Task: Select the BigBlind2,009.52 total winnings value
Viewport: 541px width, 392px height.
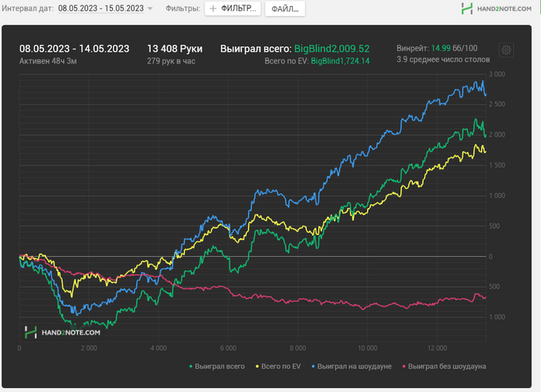Action: click(332, 49)
